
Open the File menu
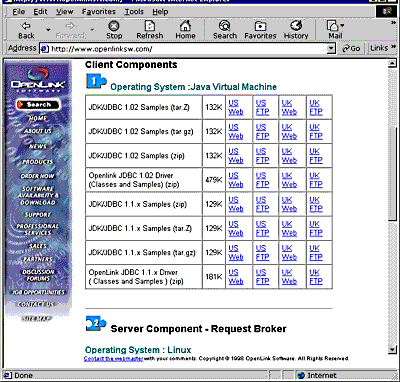pyautogui.click(x=19, y=12)
